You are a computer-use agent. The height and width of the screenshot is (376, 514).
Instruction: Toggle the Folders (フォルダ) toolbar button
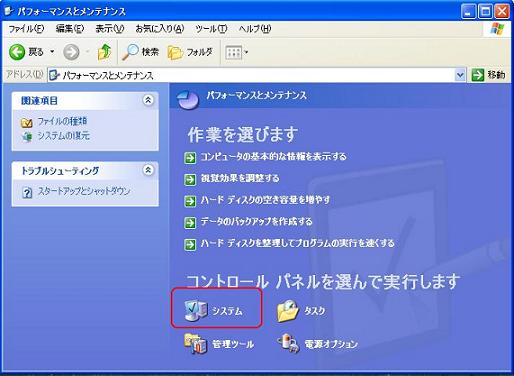(190, 52)
